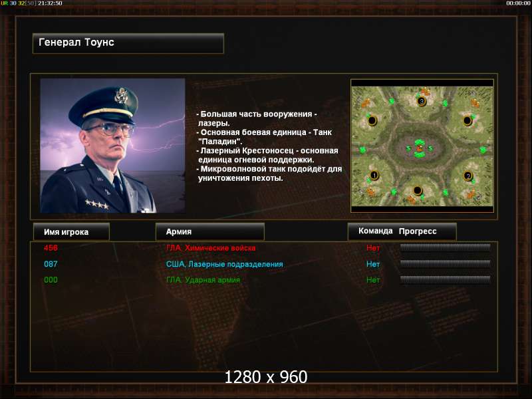The image size is (532, 399).
Task: Select player 087 in blue
Action: (51, 264)
